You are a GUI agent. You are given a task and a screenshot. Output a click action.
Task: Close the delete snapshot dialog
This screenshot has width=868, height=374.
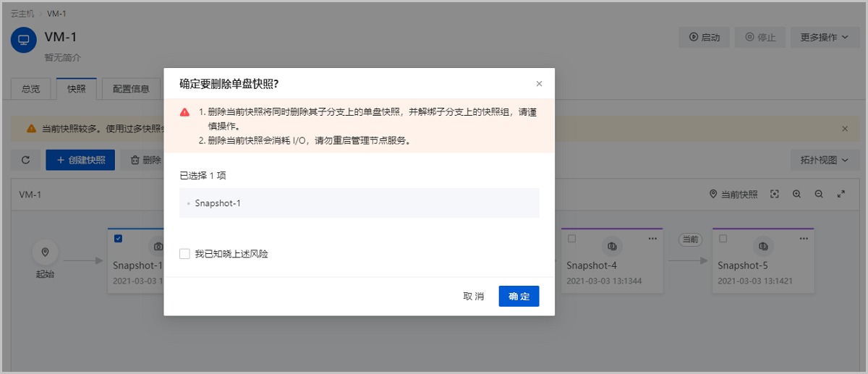(x=539, y=84)
